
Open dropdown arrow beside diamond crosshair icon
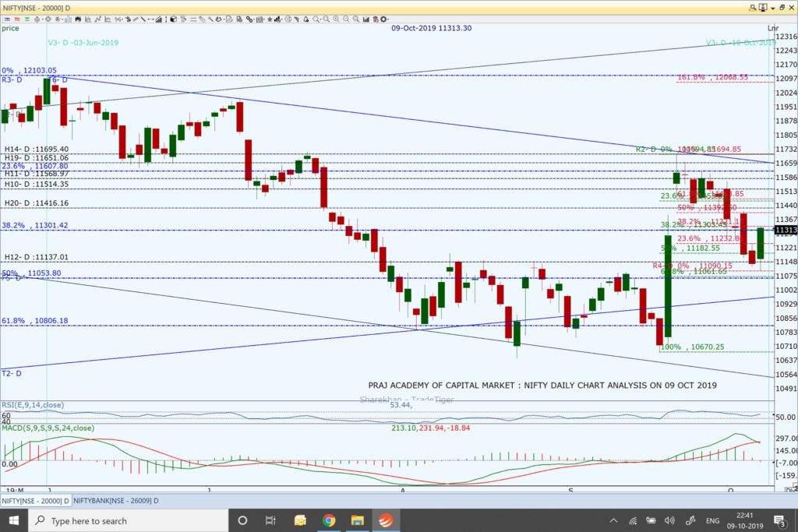(43, 19)
